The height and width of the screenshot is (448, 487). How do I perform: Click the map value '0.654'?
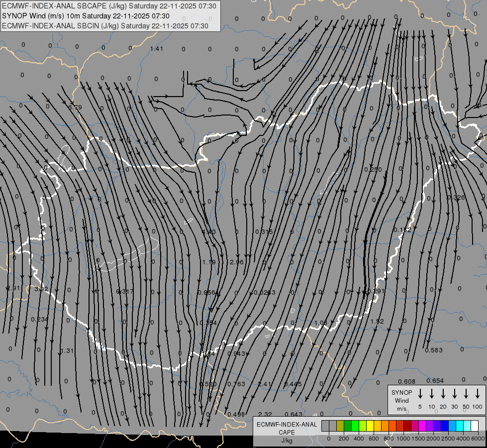click(435, 380)
